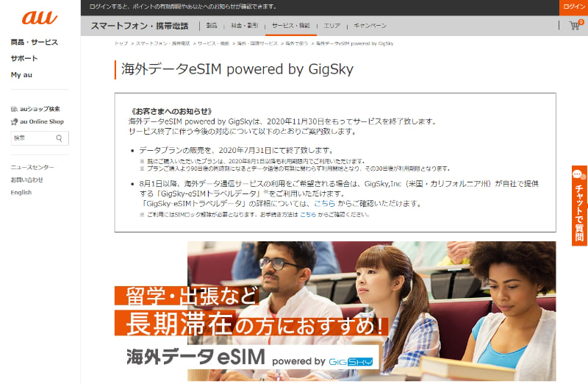Open auショップ検索 link
The image size is (588, 384).
point(40,109)
